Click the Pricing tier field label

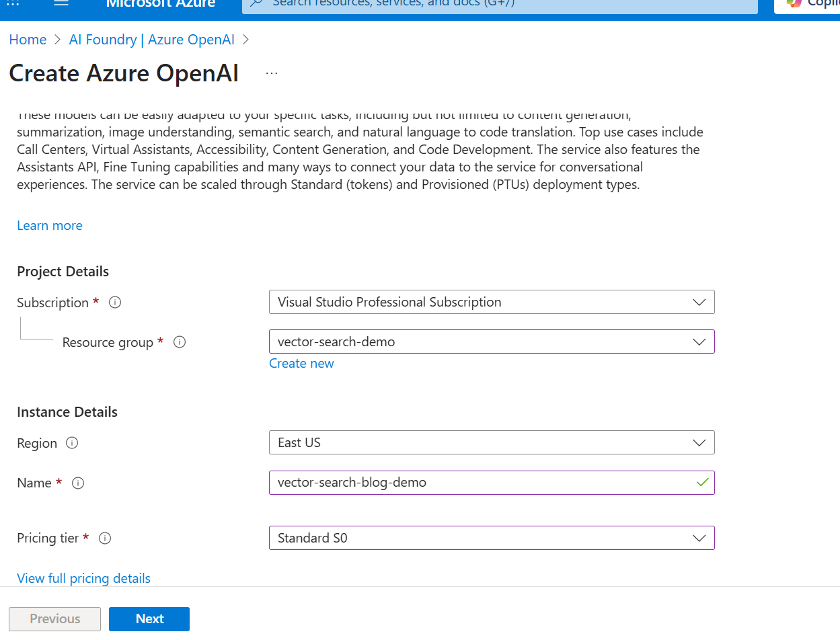48,538
